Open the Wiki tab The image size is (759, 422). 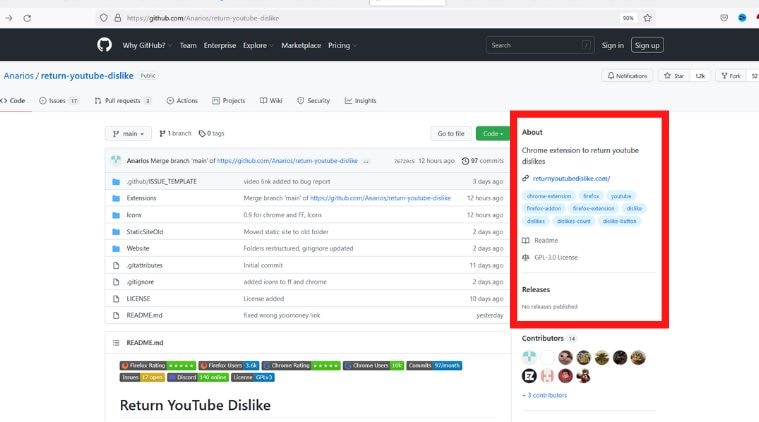click(271, 101)
